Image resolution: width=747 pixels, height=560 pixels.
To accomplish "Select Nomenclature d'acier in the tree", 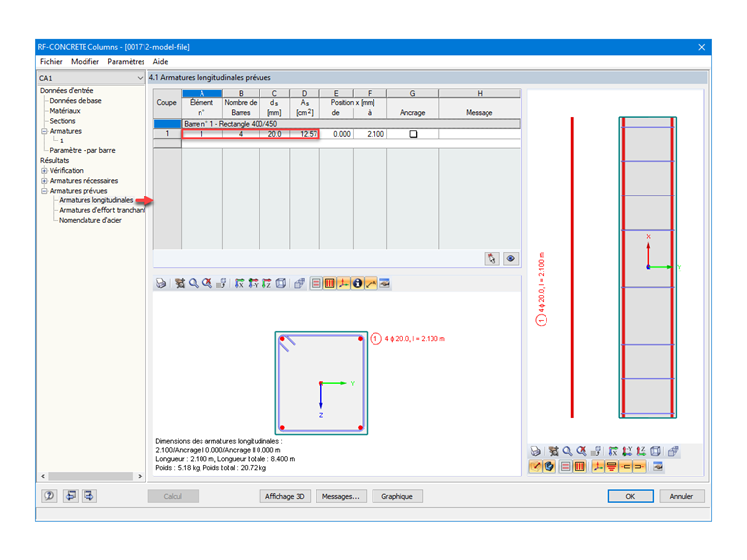I will tap(90, 220).
